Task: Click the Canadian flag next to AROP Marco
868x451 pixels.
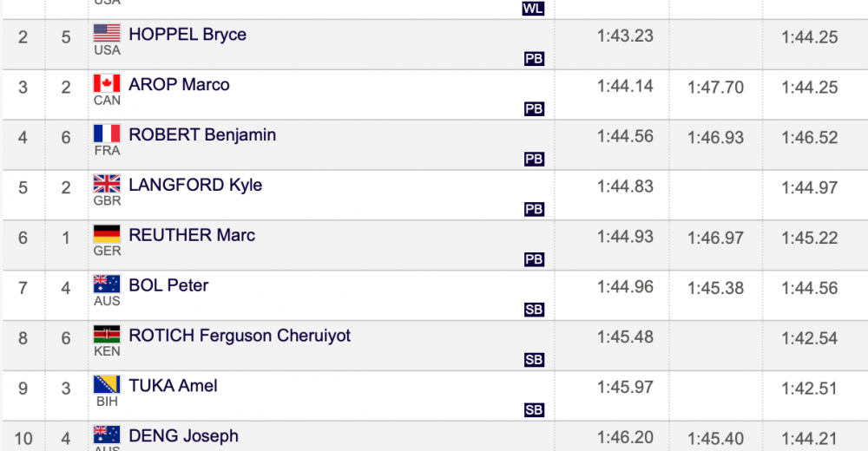Action: pos(107,83)
